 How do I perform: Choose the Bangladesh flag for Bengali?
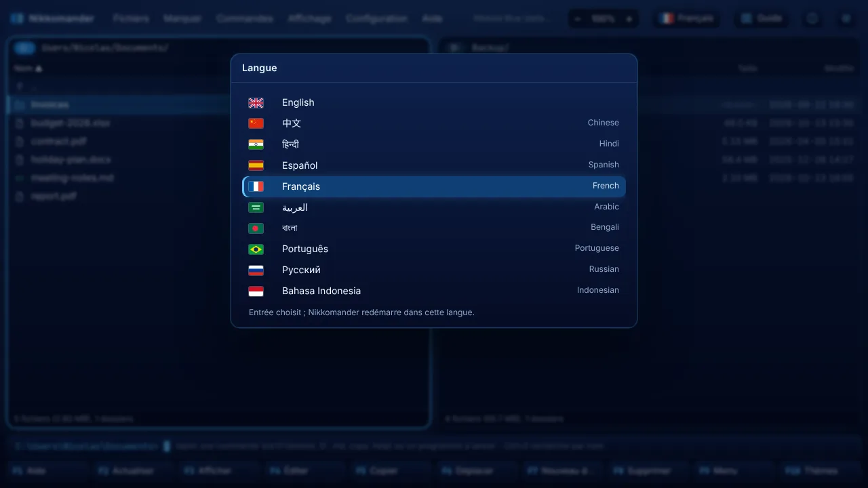(x=256, y=228)
